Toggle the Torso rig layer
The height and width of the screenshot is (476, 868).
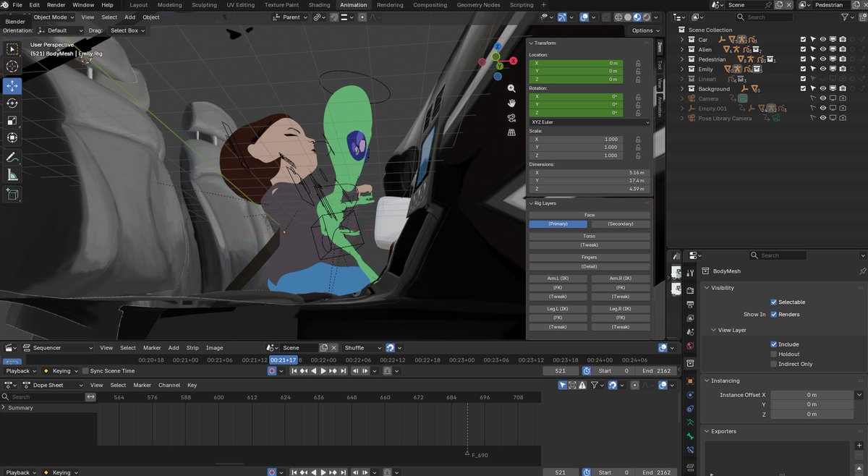point(590,237)
